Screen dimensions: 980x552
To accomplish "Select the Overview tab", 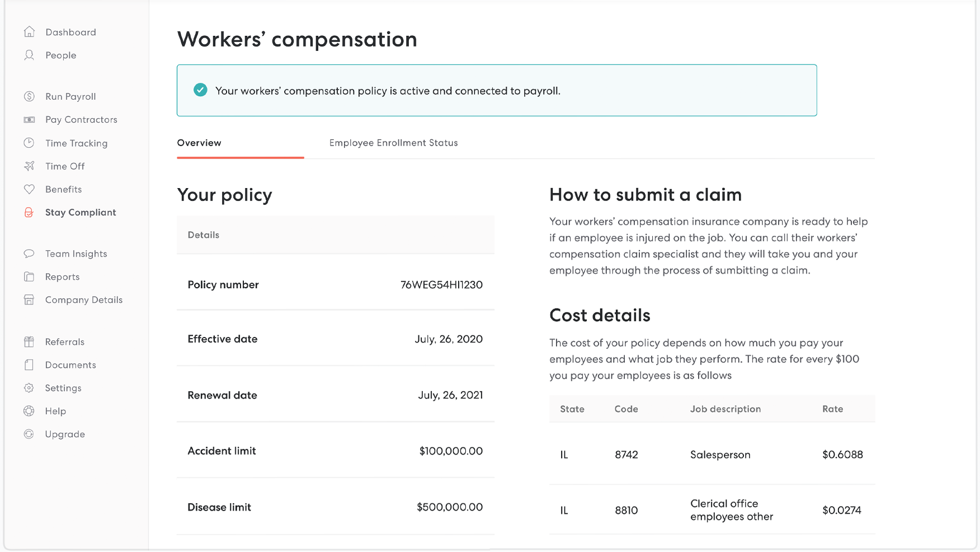I will pyautogui.click(x=199, y=143).
